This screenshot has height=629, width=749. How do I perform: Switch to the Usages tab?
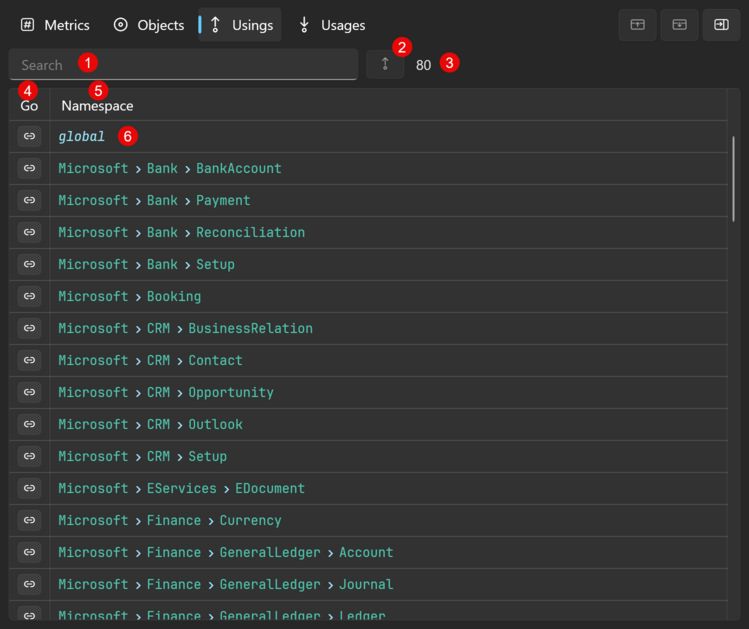(x=332, y=25)
